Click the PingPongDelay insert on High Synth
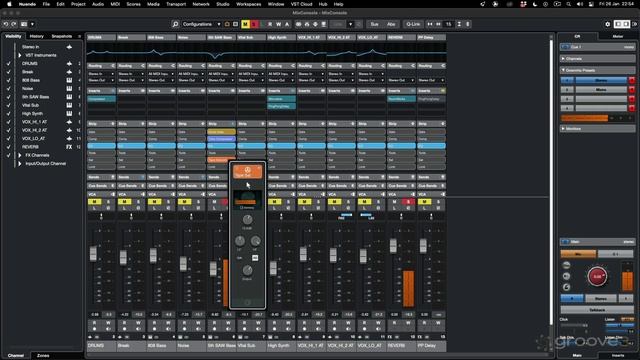The image size is (640, 360). tap(281, 106)
